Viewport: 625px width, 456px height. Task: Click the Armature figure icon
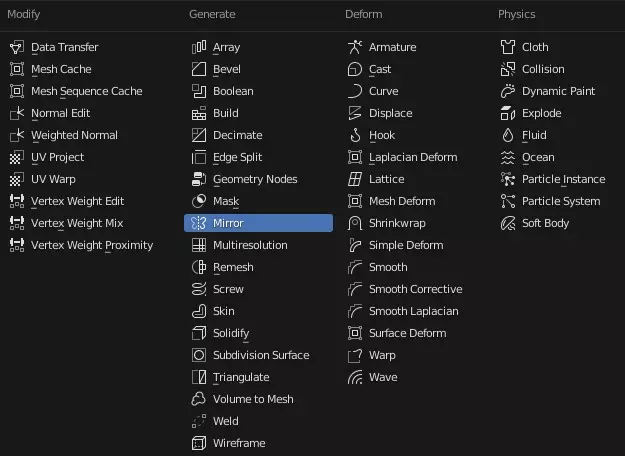tap(355, 47)
